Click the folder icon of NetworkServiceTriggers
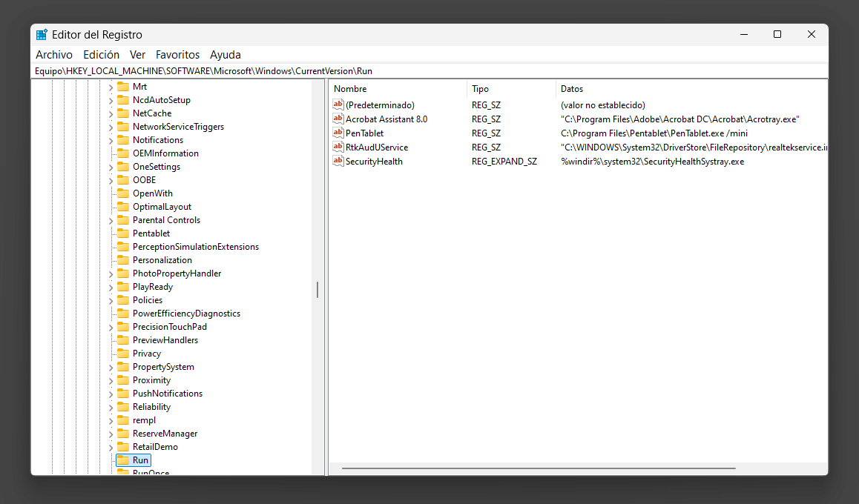Screen dimensions: 859x504 123,127
